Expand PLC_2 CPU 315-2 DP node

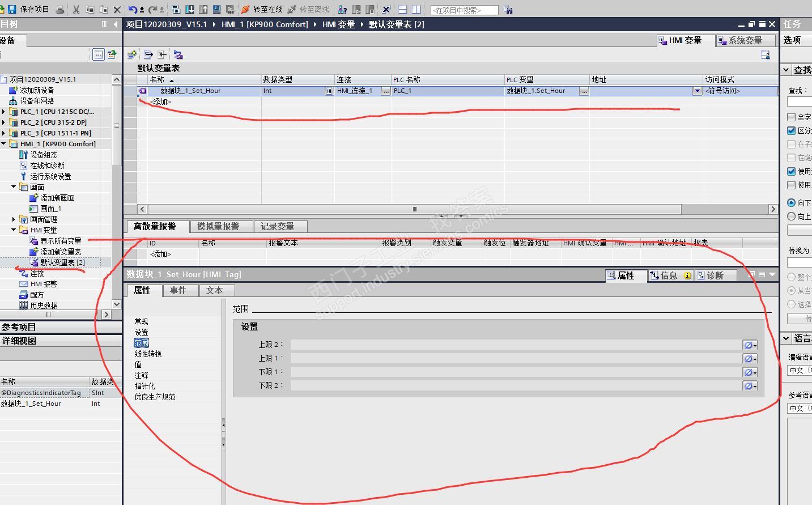point(4,122)
